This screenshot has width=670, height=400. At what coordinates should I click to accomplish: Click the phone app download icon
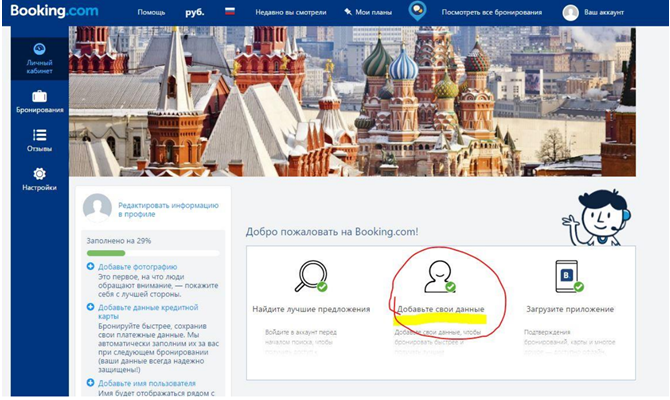click(567, 275)
